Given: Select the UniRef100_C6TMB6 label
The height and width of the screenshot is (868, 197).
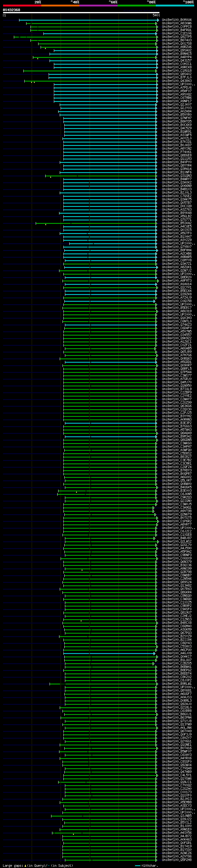Looking at the screenshot, I should point(177,98).
